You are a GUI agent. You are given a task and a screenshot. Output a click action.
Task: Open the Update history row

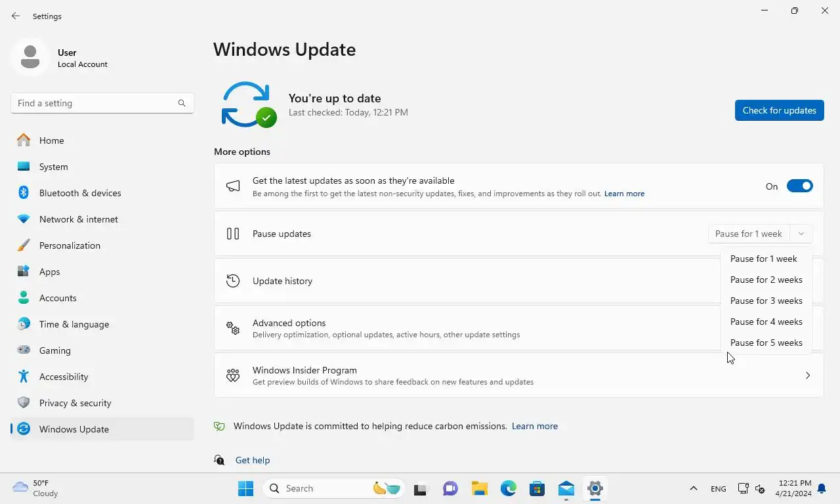pyautogui.click(x=518, y=281)
